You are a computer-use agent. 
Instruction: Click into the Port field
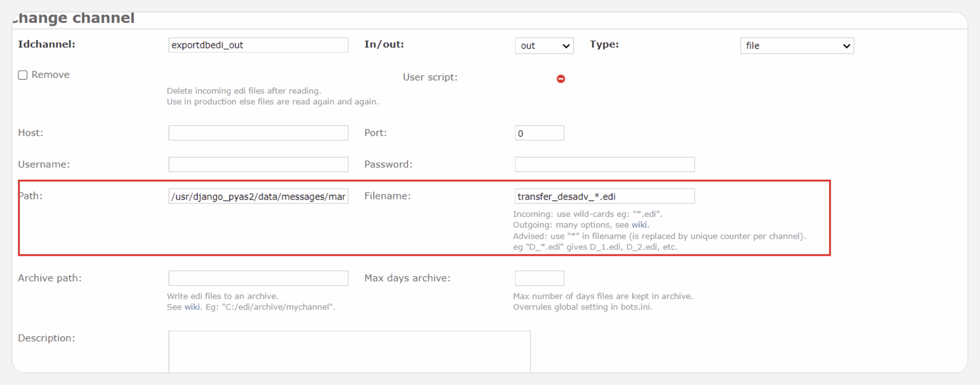(x=539, y=133)
